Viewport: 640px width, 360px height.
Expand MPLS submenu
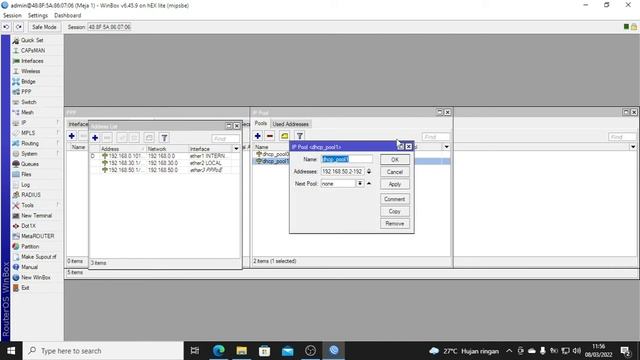coord(28,133)
